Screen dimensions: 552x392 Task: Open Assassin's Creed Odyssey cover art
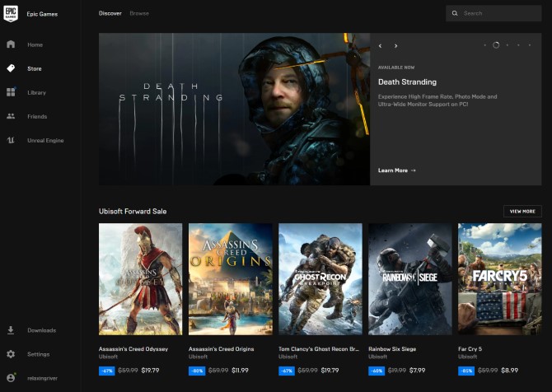point(140,279)
